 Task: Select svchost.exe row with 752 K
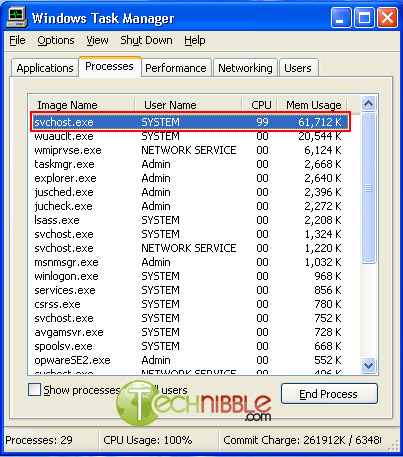tap(190, 318)
